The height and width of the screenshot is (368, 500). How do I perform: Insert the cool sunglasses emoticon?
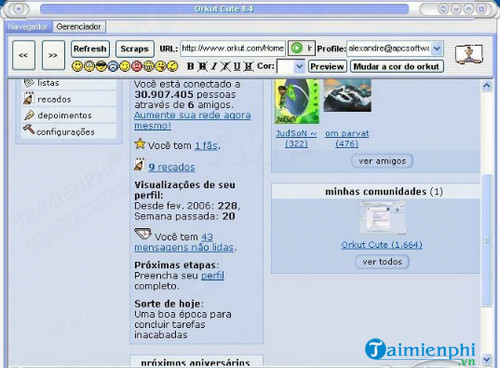pos(101,66)
